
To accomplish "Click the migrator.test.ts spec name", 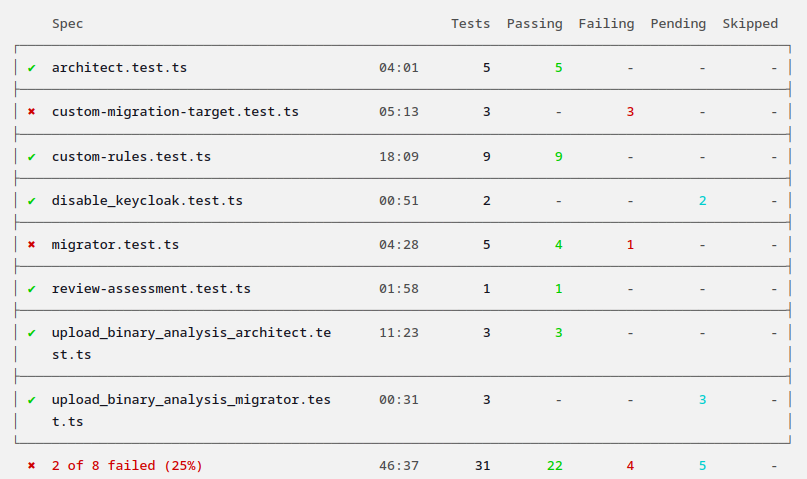I will [x=115, y=245].
